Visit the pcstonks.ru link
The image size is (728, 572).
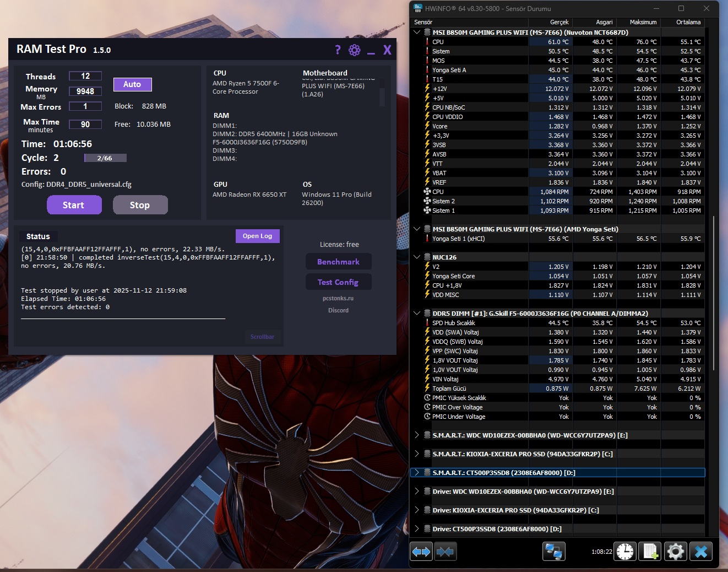point(338,298)
